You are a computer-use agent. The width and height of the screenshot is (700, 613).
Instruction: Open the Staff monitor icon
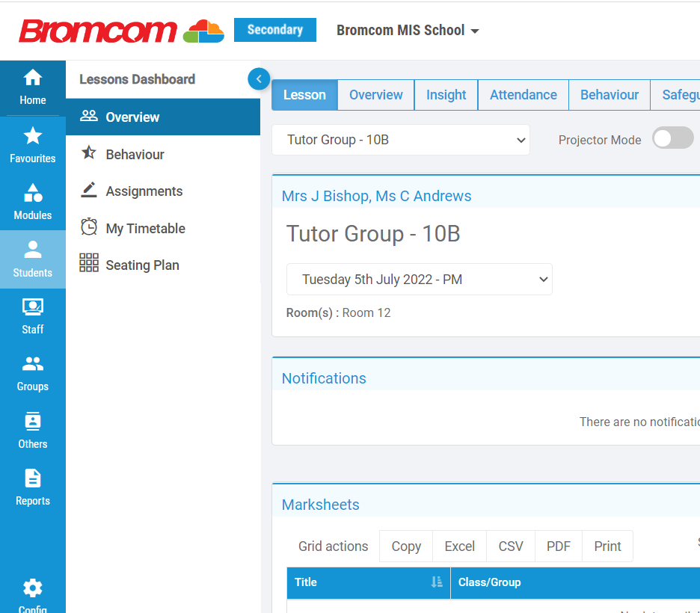click(x=33, y=306)
